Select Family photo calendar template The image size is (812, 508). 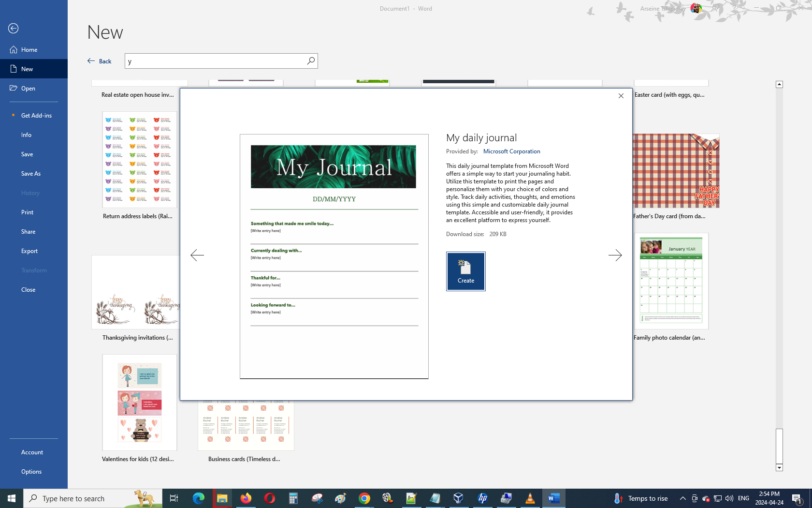(x=671, y=281)
